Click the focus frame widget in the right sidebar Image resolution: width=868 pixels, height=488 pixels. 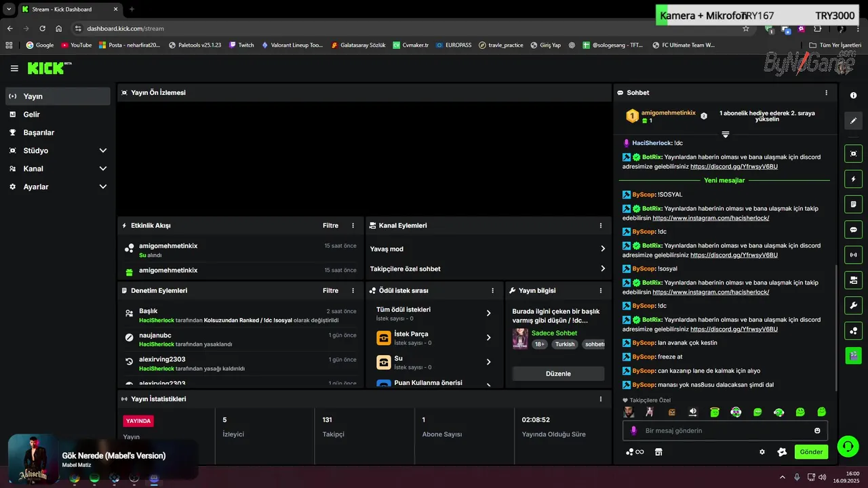[853, 154]
